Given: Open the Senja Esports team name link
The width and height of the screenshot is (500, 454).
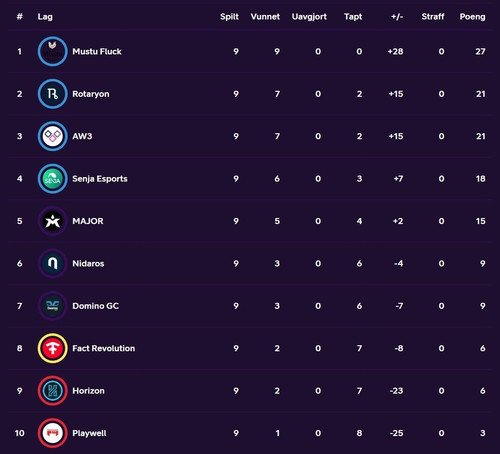Looking at the screenshot, I should tap(100, 179).
